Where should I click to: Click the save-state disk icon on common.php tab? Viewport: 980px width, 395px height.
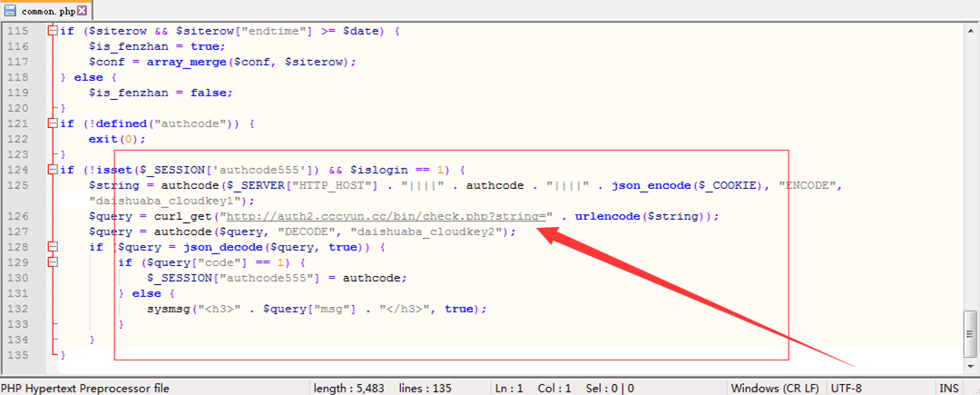coord(10,11)
